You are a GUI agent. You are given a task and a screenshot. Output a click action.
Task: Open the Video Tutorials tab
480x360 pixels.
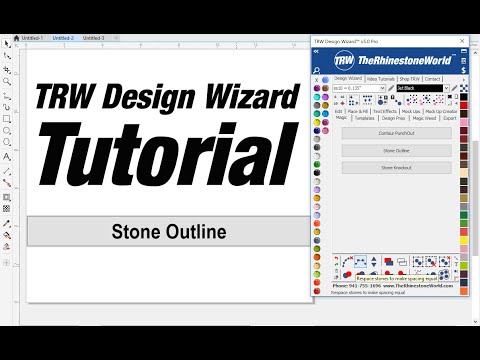click(x=381, y=79)
